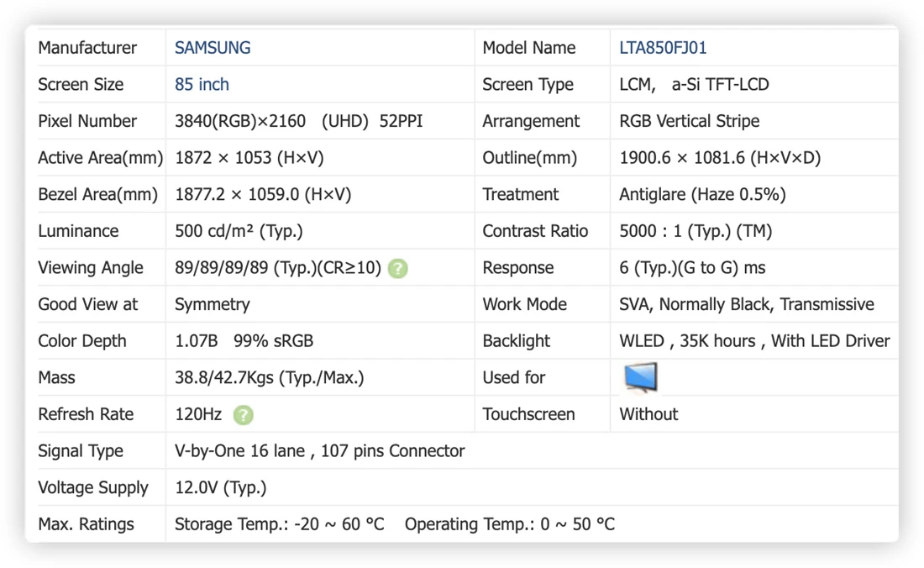Click the 38.8/42.7Kgs (Typ./Max.) value
This screenshot has height=568, width=924.
pyautogui.click(x=270, y=377)
